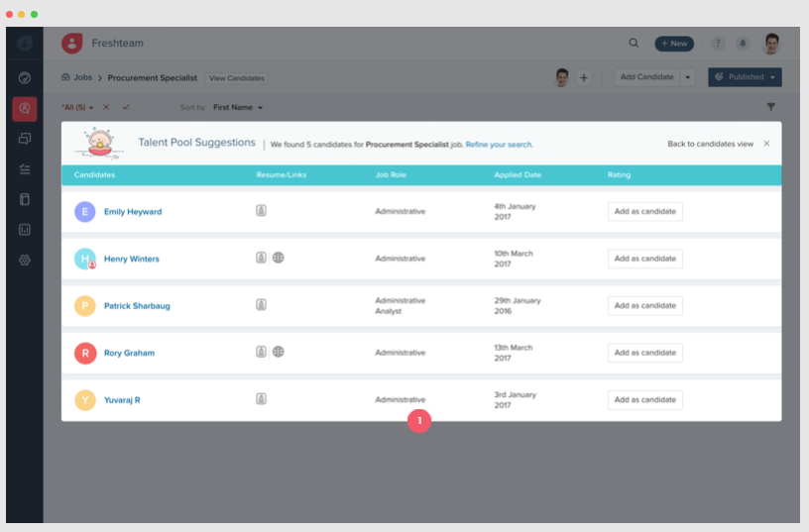Click the Refine your search link
Viewport: 809px width, 532px height.
pos(499,145)
